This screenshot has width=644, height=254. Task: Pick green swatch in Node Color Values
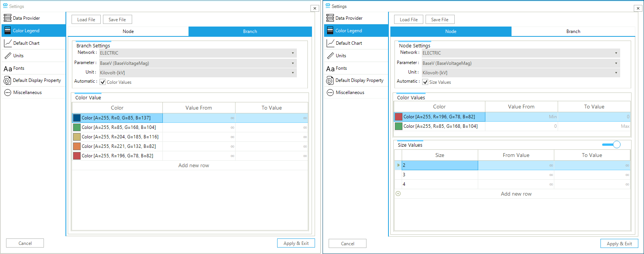(x=399, y=126)
